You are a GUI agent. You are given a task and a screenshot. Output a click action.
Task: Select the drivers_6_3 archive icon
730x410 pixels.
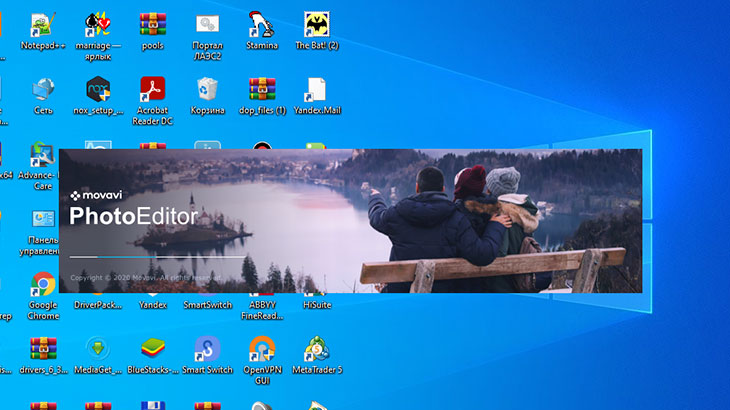(x=43, y=349)
